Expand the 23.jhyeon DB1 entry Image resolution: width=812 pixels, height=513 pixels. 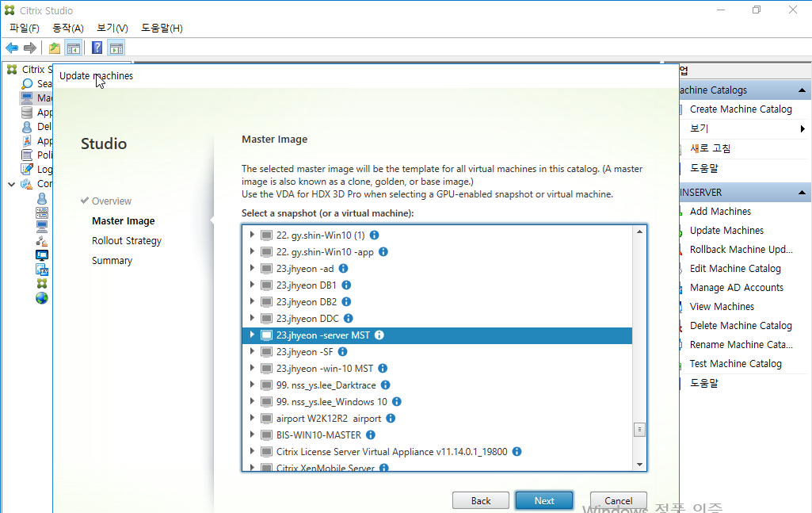252,285
